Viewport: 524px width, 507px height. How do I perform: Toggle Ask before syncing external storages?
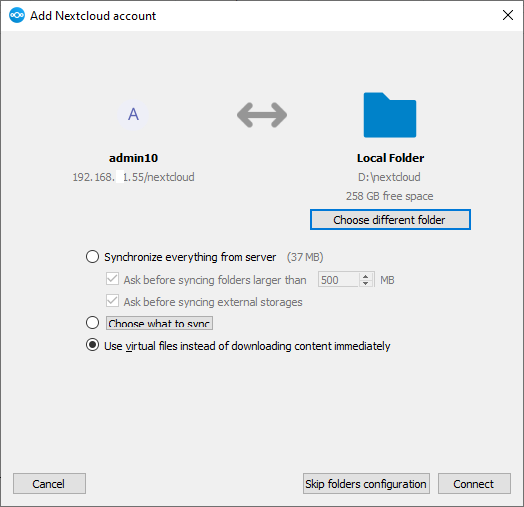[112, 301]
